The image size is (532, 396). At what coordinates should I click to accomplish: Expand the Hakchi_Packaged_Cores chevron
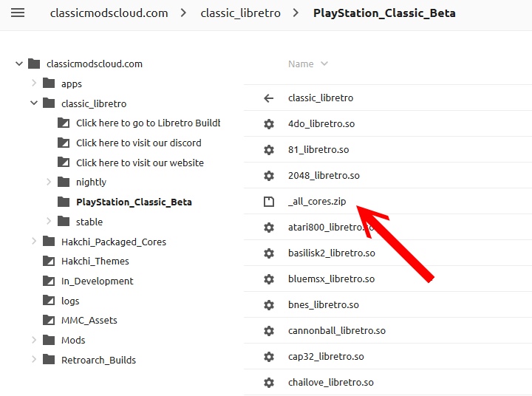coord(34,242)
